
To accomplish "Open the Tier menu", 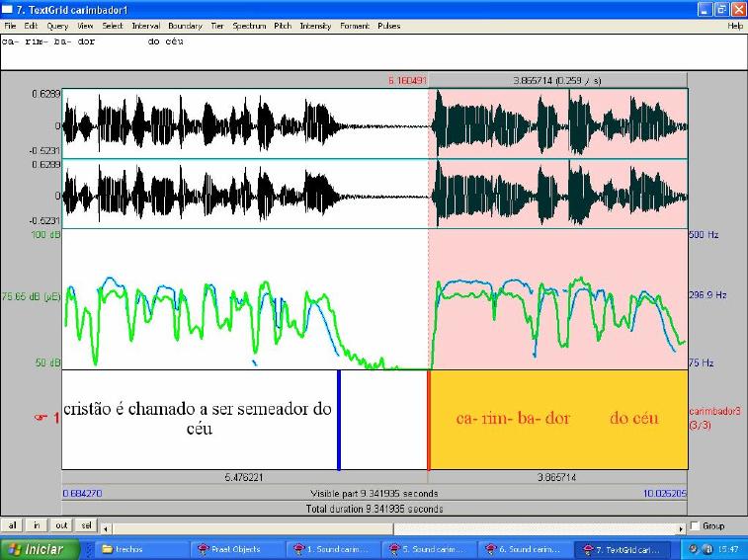I will [217, 26].
